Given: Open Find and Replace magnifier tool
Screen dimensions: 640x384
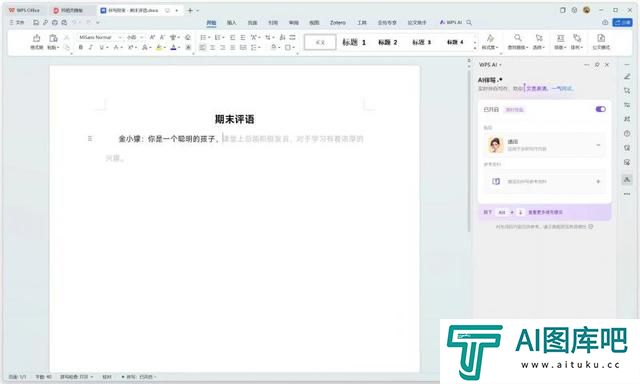Looking at the screenshot, I should (x=518, y=38).
